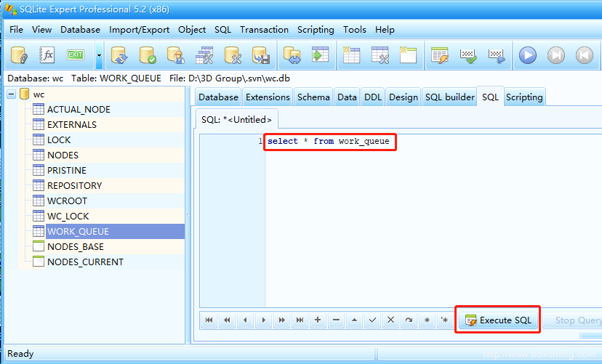Click the green EXIT toolbar icon
This screenshot has width=602, height=364.
(x=76, y=55)
